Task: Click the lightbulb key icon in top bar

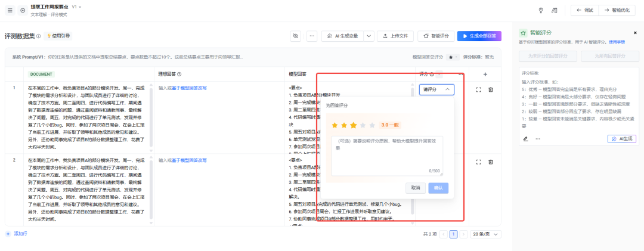Action: [x=541, y=11]
